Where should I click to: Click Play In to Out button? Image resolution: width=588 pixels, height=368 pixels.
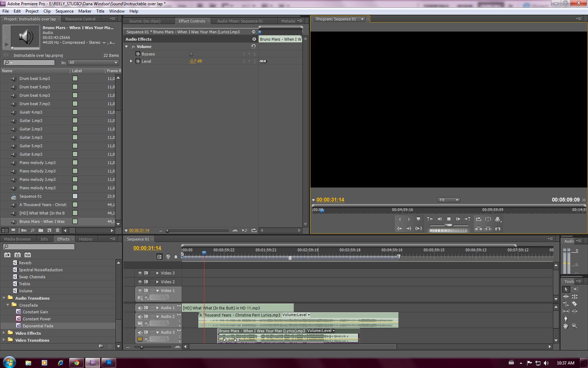(x=419, y=229)
